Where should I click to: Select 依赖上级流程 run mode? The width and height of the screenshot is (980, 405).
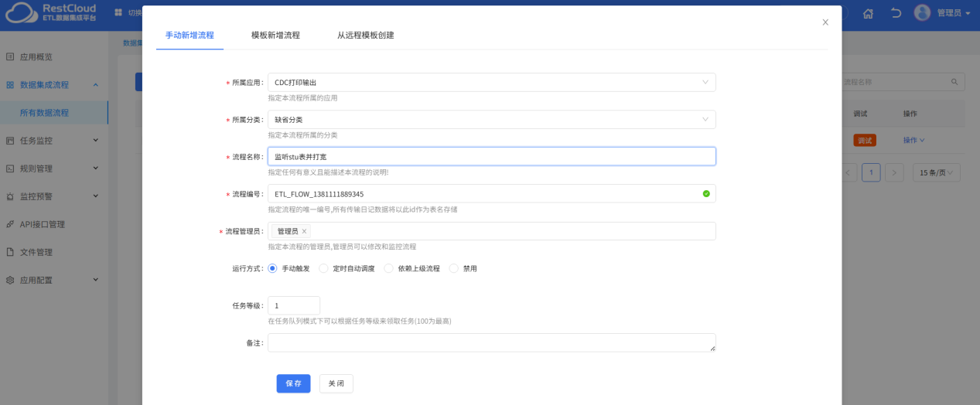pyautogui.click(x=388, y=268)
